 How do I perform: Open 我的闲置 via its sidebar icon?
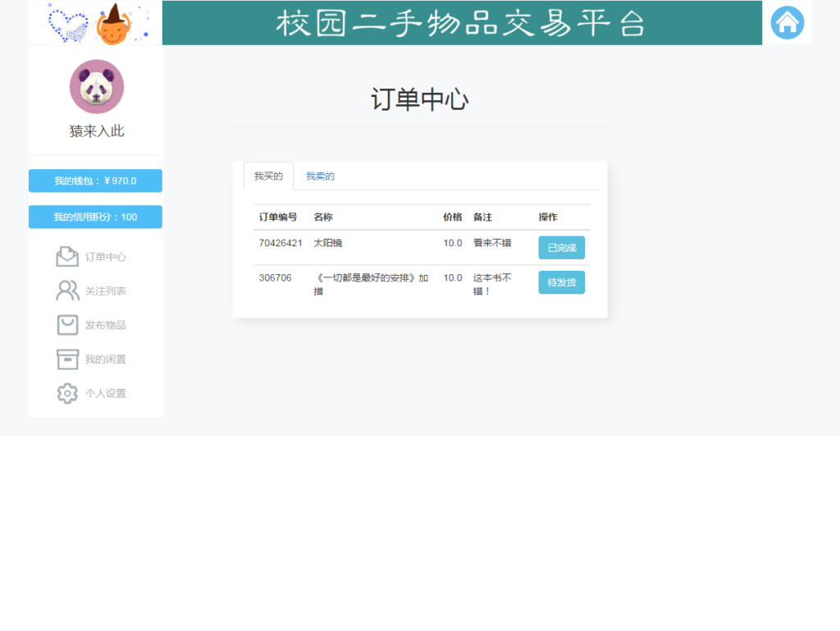click(67, 359)
